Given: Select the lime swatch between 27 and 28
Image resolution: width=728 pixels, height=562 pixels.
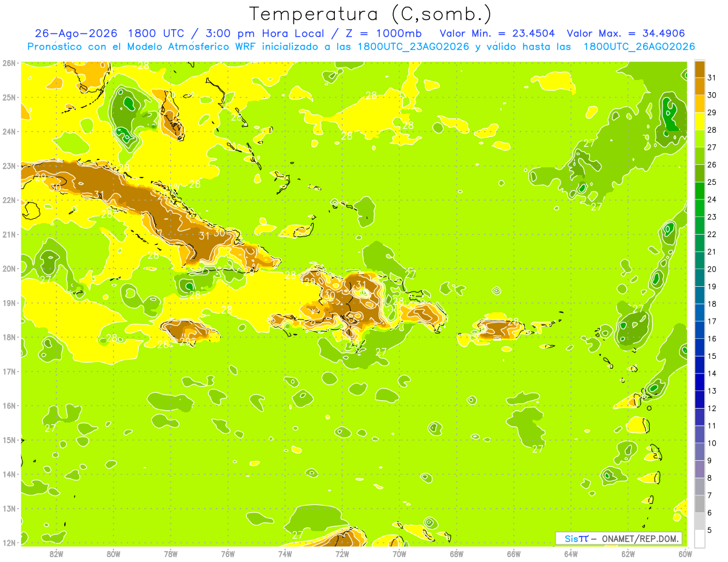Looking at the screenshot, I should 699,138.
